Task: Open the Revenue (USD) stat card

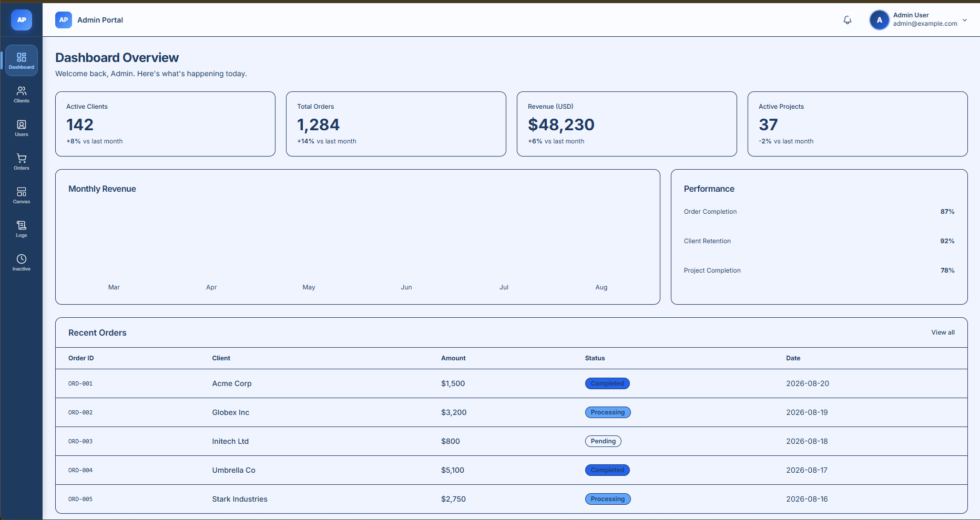Action: [x=627, y=124]
